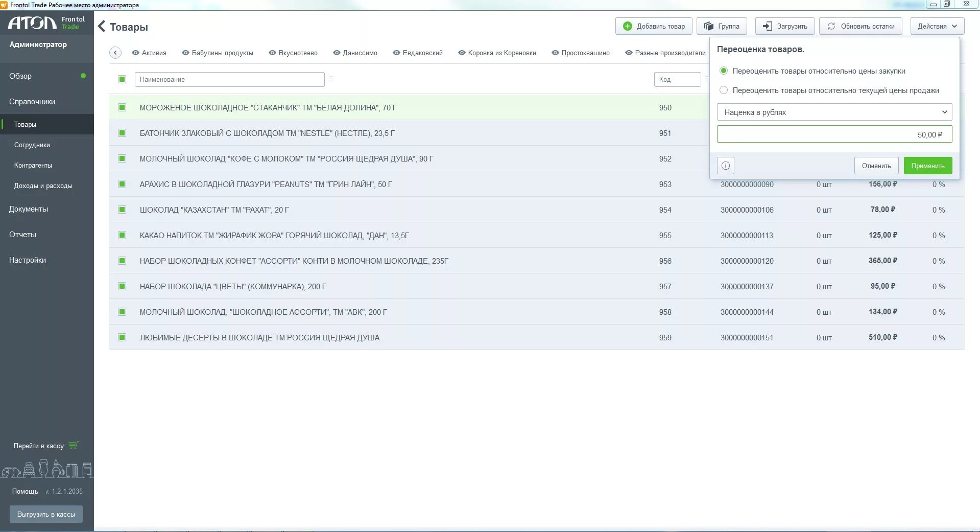Click the green plus icon on Добавить товар
980x532 pixels.
pyautogui.click(x=628, y=26)
